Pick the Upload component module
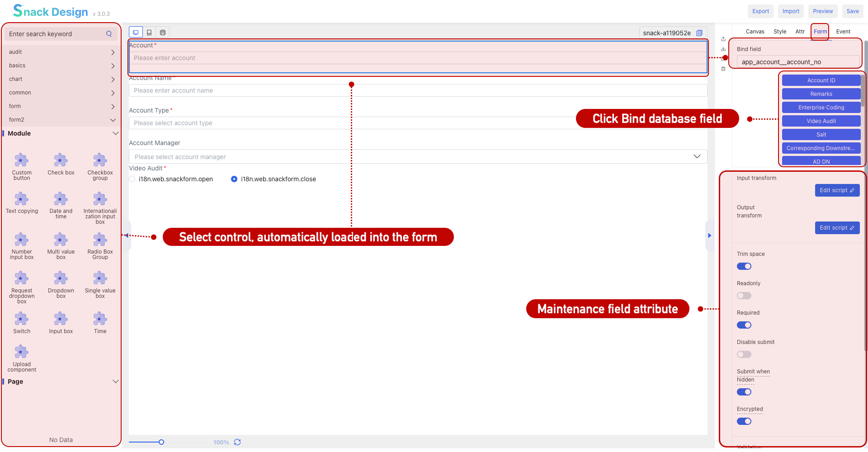868x452 pixels. coord(22,359)
